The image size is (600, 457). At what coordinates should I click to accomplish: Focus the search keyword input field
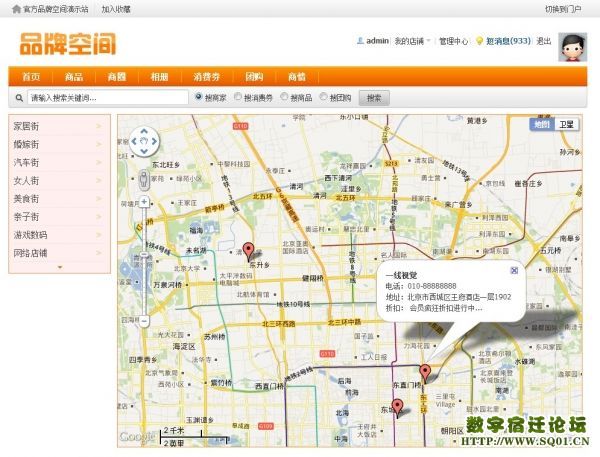pos(108,98)
